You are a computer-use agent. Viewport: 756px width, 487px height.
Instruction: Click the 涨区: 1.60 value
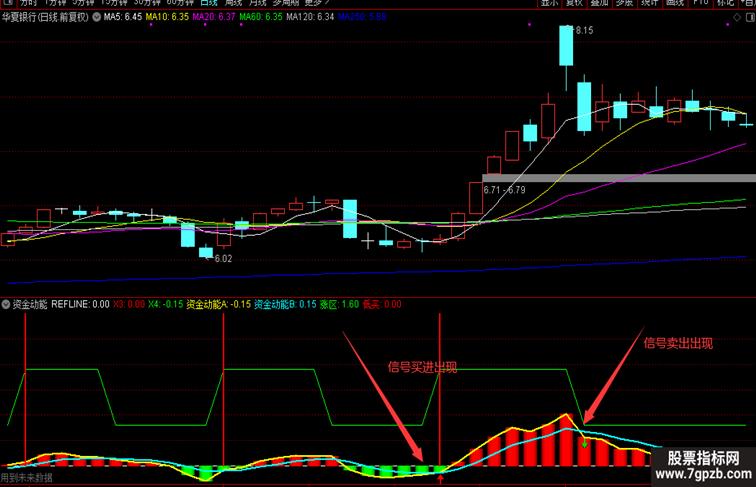[339, 305]
